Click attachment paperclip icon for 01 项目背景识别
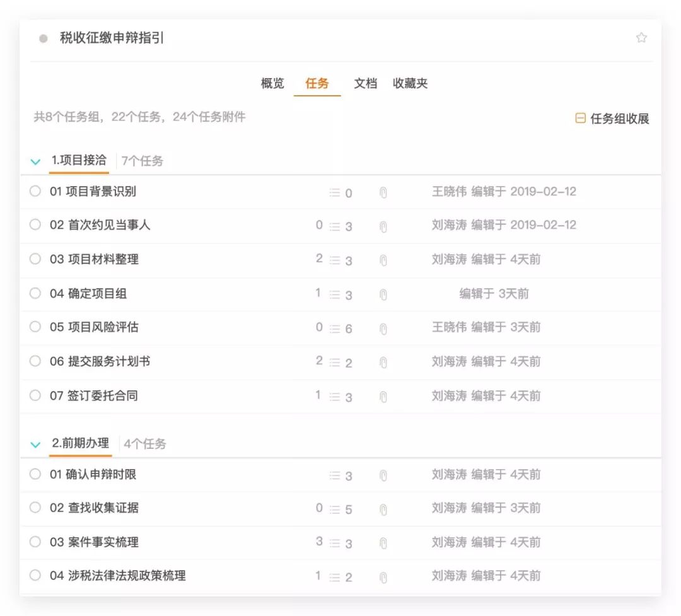 click(383, 193)
